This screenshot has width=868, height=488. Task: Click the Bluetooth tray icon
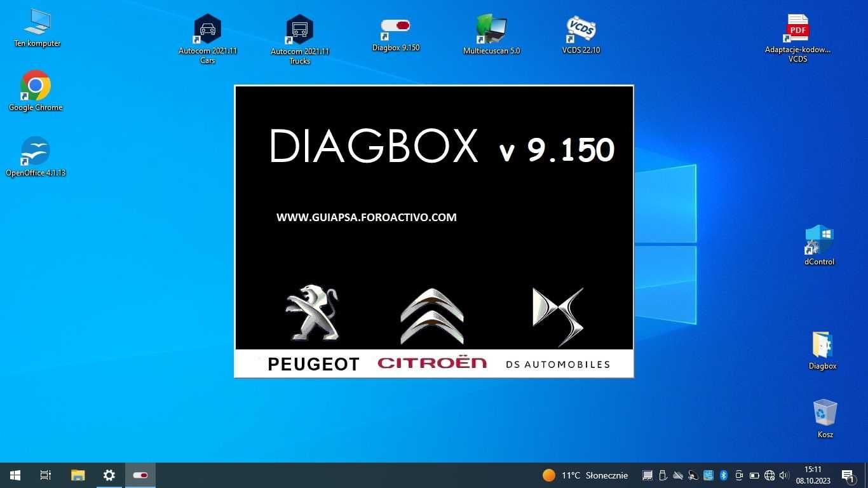723,475
